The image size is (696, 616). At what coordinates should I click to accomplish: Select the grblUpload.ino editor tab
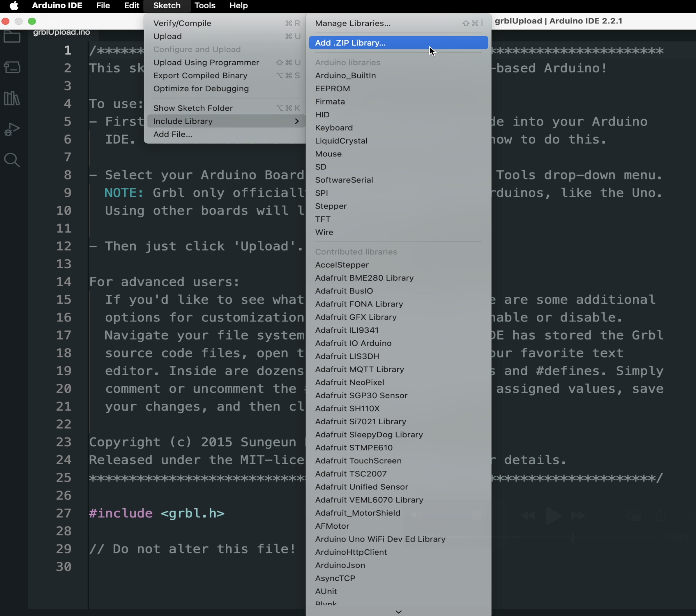(62, 32)
